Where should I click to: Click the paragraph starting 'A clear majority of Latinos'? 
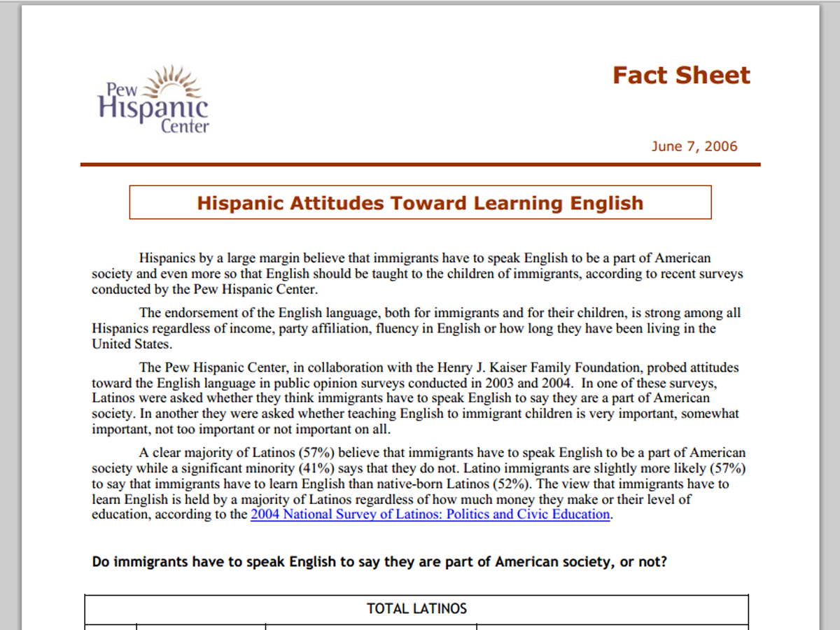click(x=419, y=484)
